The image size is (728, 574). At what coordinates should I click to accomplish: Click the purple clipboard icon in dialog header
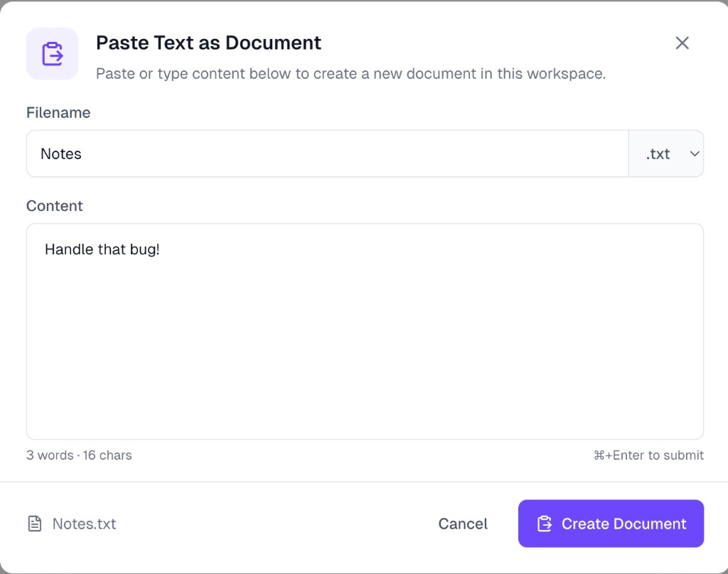pos(52,54)
